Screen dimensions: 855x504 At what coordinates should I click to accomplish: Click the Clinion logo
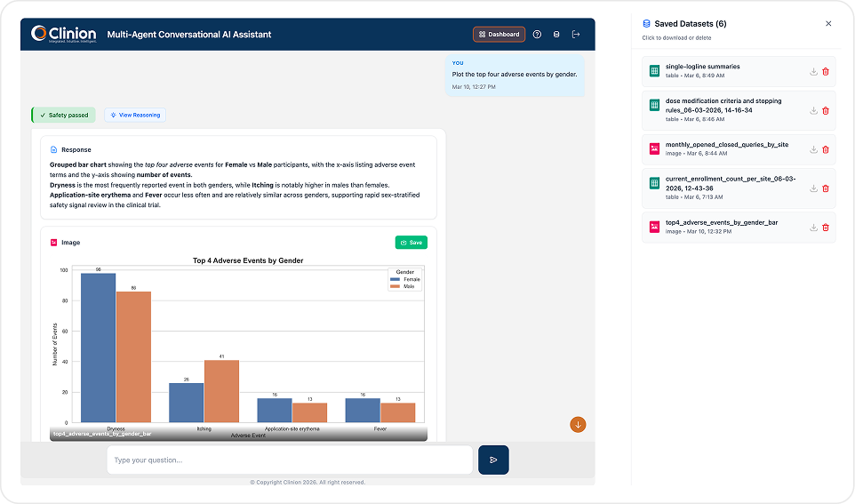(63, 34)
